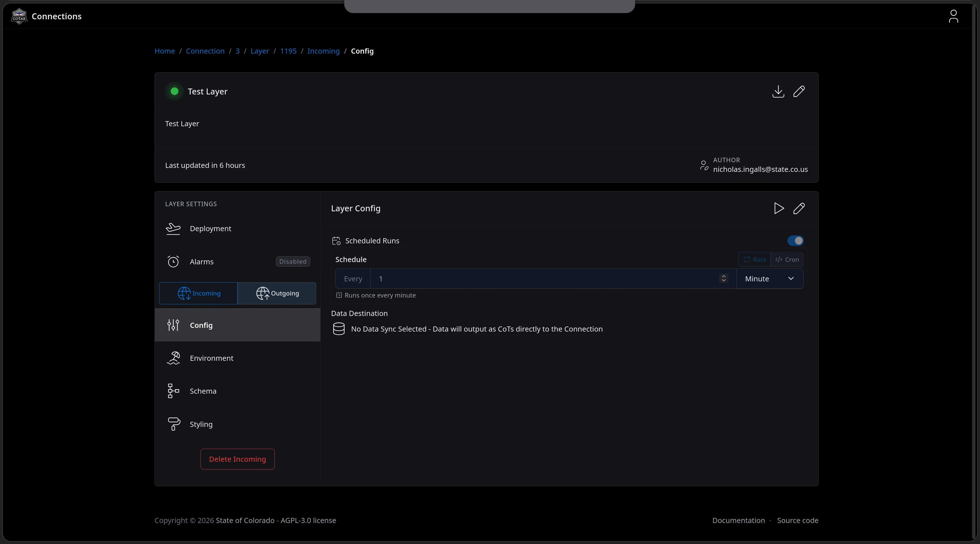
Task: Open the Documentation footer link
Action: click(738, 520)
